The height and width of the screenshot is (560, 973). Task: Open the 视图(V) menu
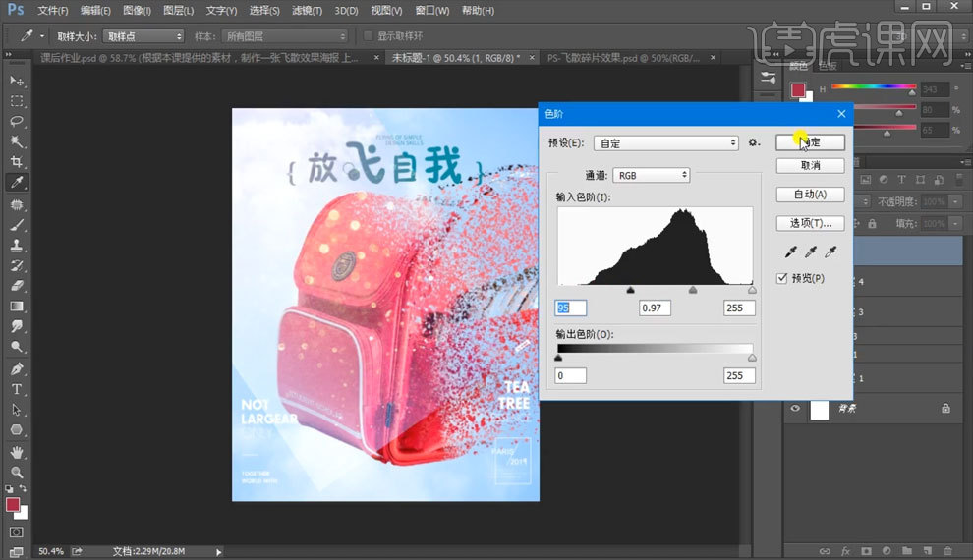(x=386, y=11)
